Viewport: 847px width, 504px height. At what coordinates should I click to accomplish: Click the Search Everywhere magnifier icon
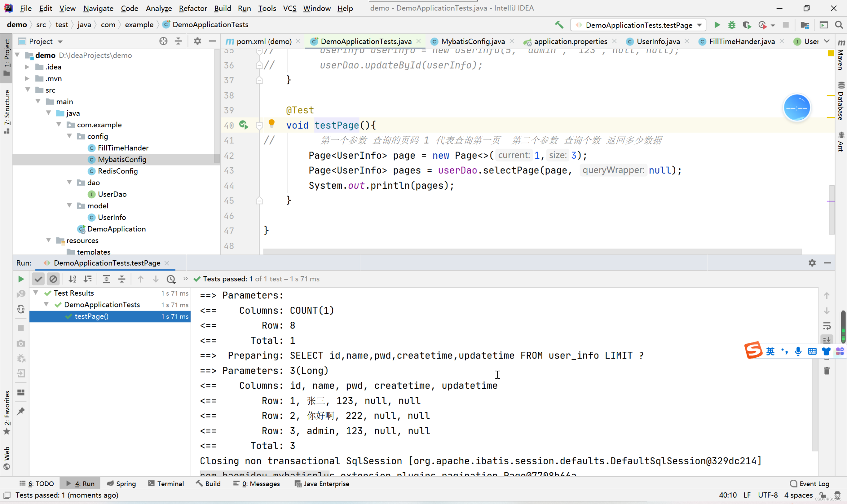(839, 25)
